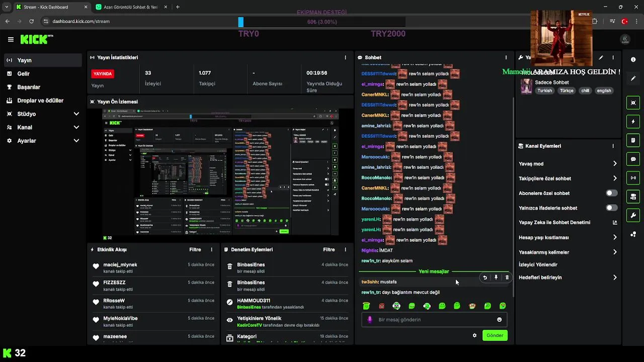This screenshot has height=362, width=644.
Task: Click İzleyici Yönlendir action
Action: [538, 264]
